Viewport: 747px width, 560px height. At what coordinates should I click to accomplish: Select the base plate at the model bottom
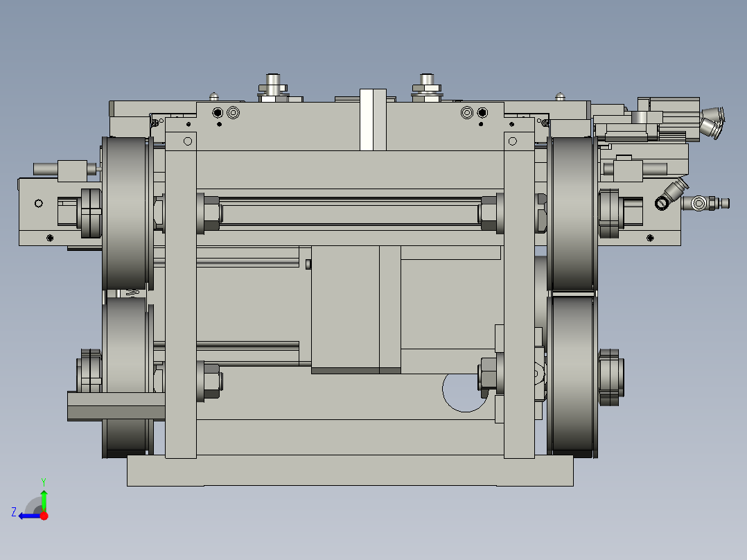[x=350, y=471]
